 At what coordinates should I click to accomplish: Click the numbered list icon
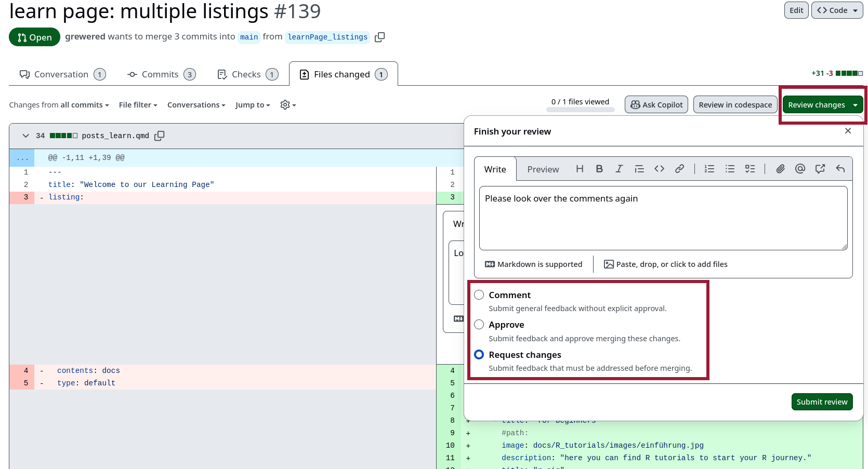click(709, 169)
